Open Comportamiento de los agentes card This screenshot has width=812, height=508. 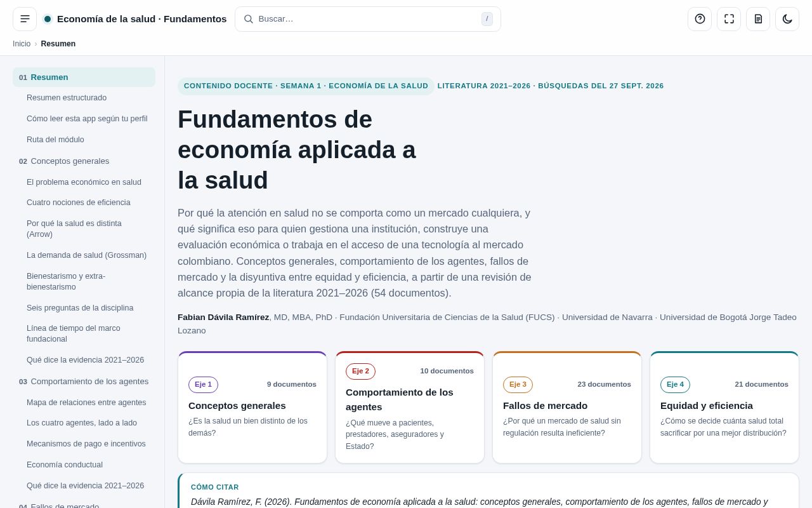tap(410, 407)
